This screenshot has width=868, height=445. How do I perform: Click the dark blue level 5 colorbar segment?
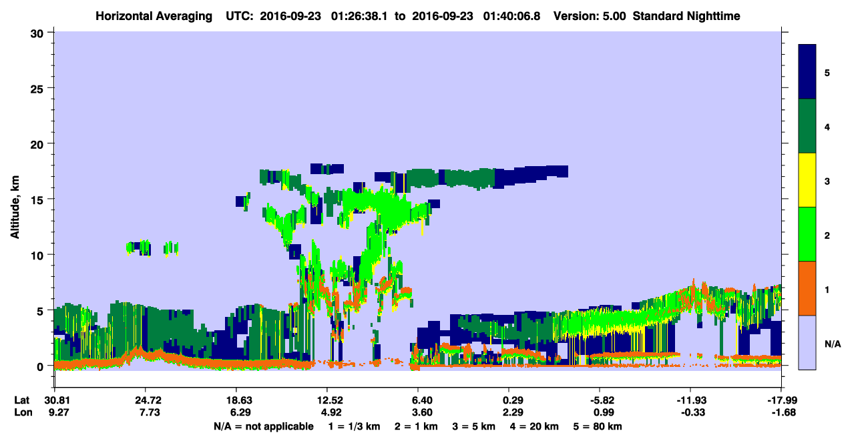(x=807, y=72)
